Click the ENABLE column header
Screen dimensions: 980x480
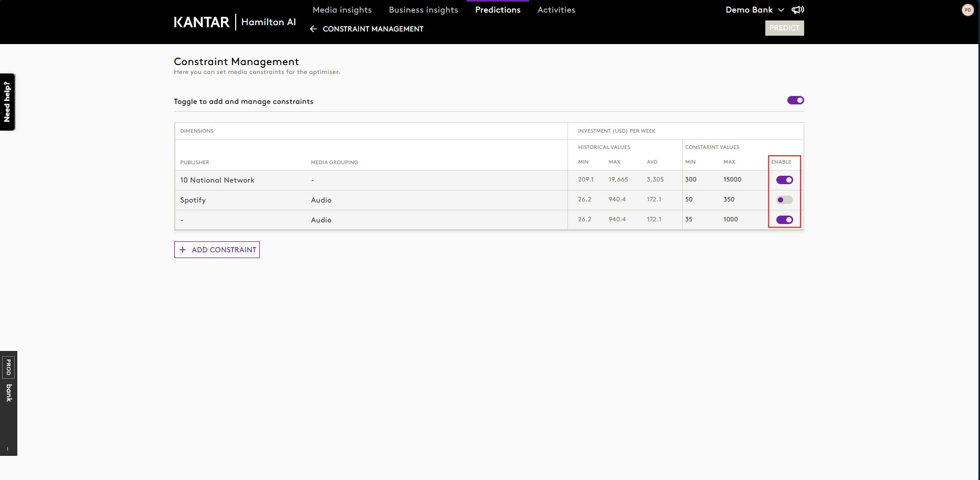[781, 162]
